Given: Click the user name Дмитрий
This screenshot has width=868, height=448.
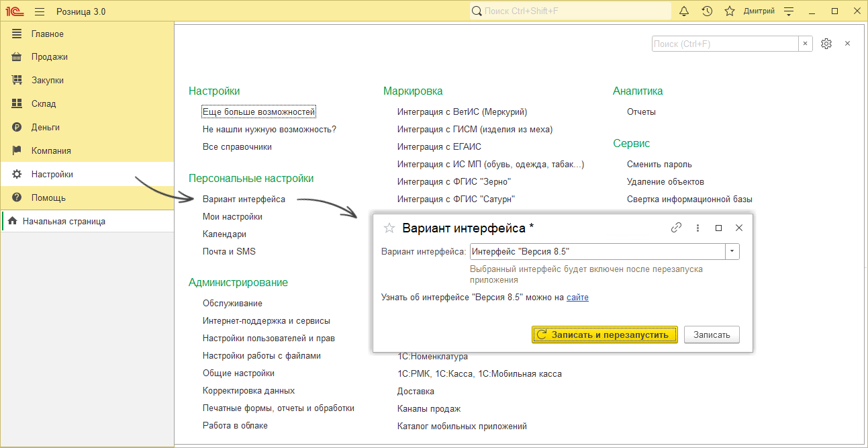Looking at the screenshot, I should tap(759, 11).
